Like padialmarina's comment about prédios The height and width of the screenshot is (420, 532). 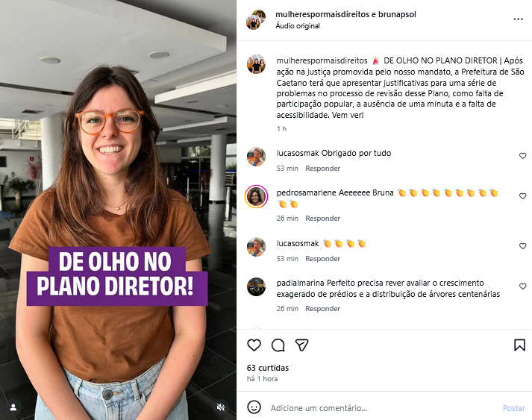tap(522, 286)
